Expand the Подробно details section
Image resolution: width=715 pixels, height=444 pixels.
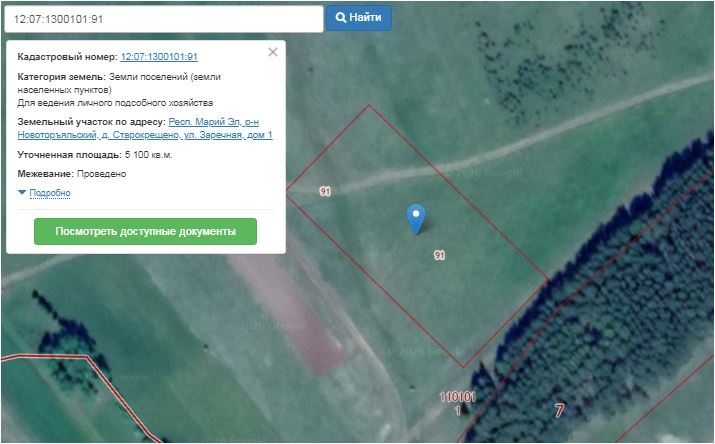tap(50, 193)
